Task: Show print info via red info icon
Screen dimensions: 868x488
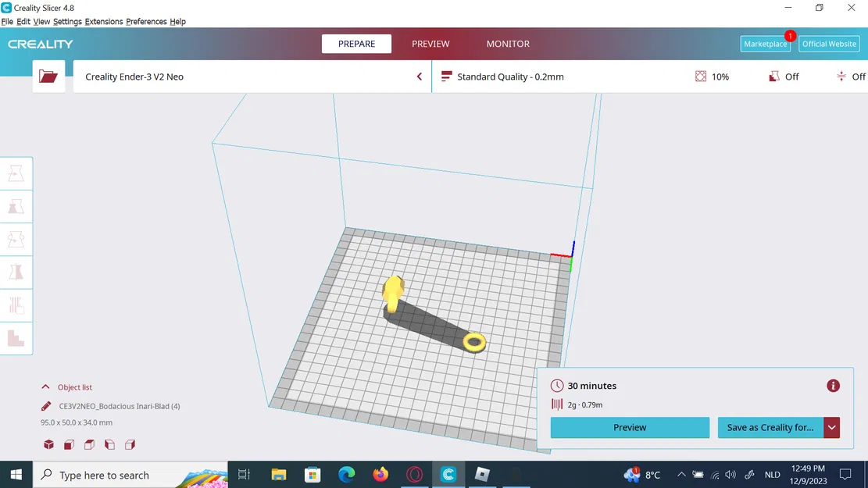Action: click(833, 386)
